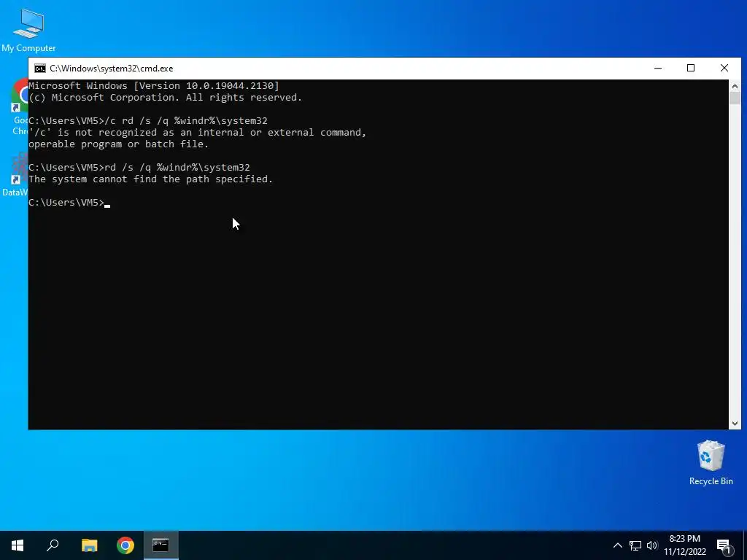Viewport: 747px width, 560px height.
Task: Open the Windows Start menu
Action: coord(18,545)
